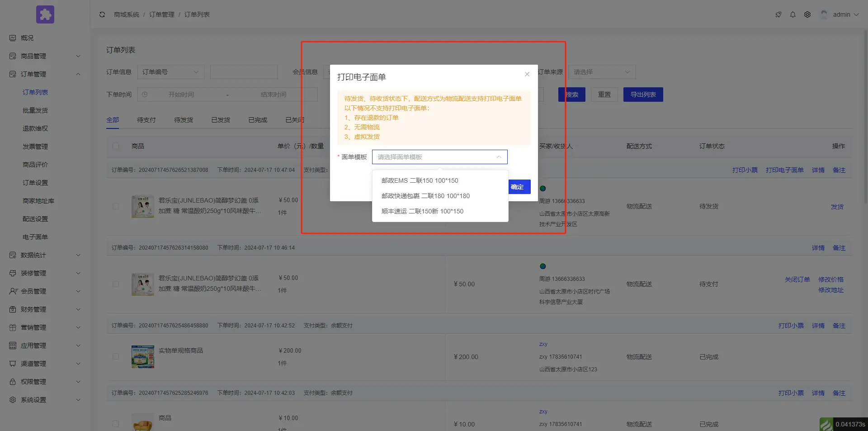Click the calendar clock icon in 下单时间

coord(145,95)
